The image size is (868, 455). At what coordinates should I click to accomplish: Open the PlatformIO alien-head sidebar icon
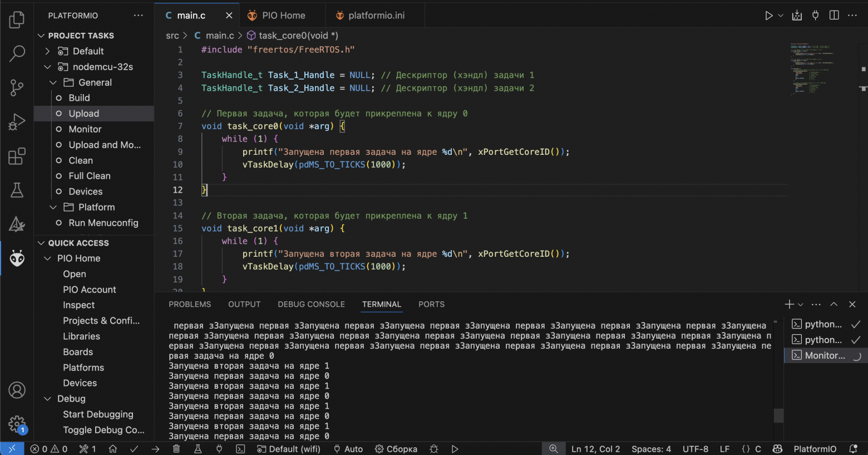coord(17,258)
